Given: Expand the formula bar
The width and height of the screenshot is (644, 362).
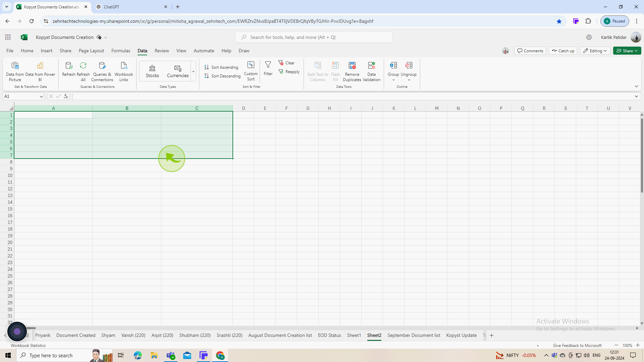Looking at the screenshot, I should click(x=636, y=97).
